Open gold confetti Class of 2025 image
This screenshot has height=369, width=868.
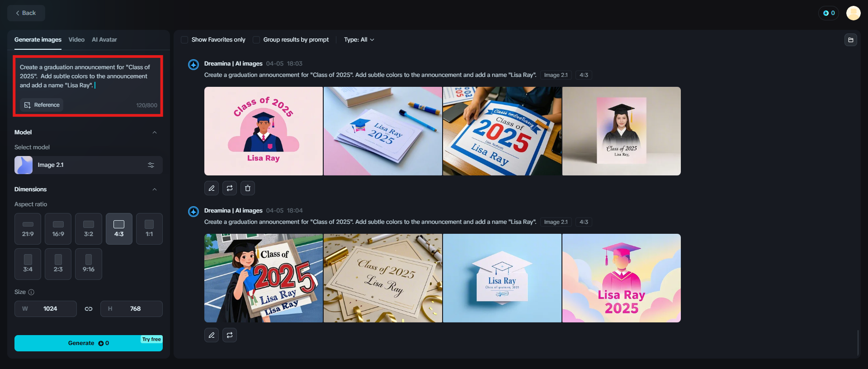pyautogui.click(x=383, y=278)
